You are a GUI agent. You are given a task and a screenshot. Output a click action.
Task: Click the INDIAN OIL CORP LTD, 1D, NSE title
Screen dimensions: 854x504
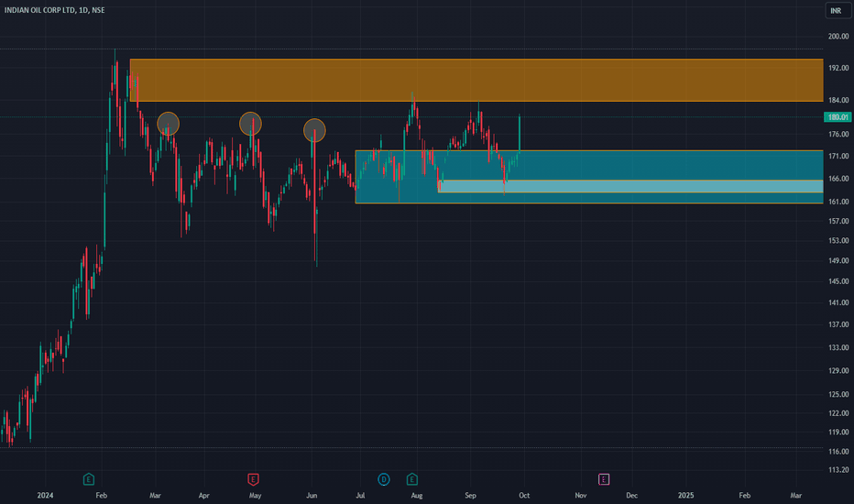point(54,10)
